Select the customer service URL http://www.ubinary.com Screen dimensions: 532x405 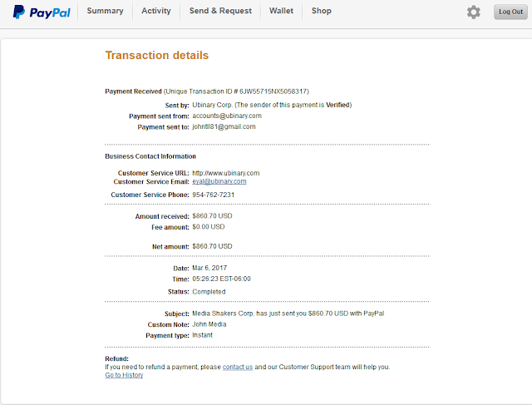[x=226, y=173]
